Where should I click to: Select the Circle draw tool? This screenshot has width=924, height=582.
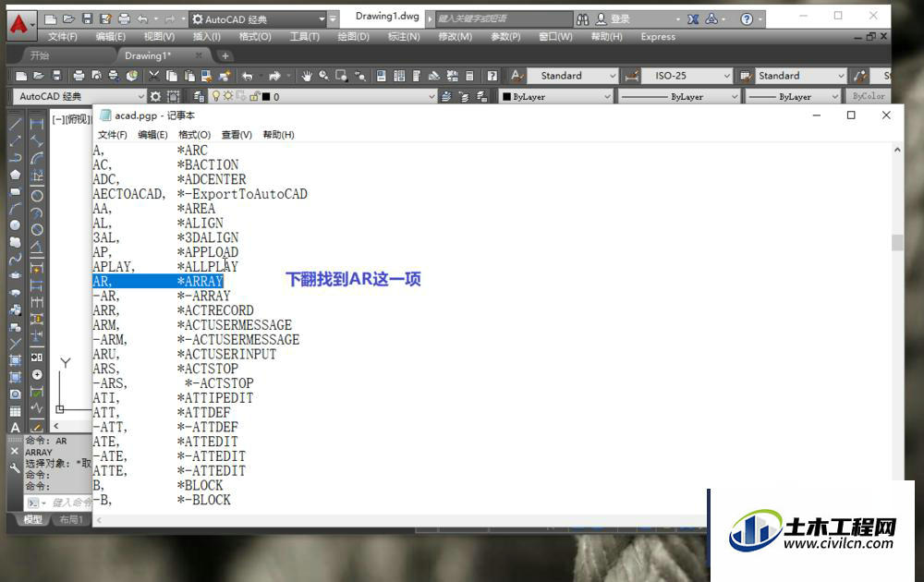[16, 225]
